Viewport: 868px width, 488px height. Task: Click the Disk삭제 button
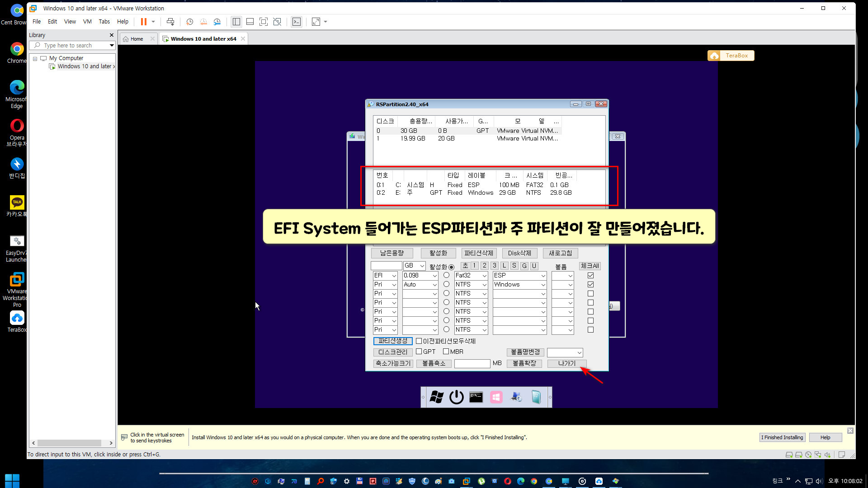pos(519,253)
